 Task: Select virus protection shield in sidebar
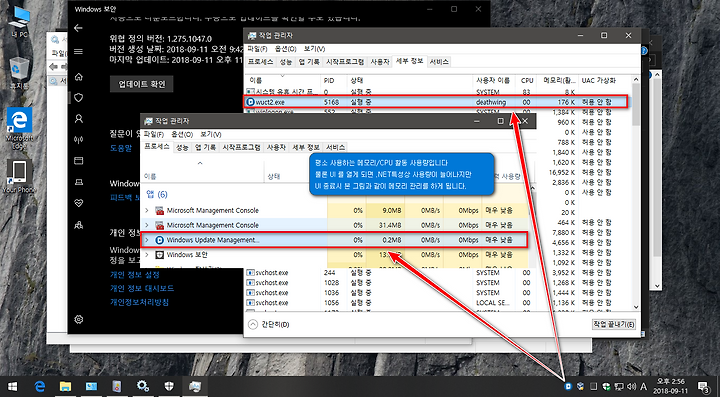click(79, 98)
